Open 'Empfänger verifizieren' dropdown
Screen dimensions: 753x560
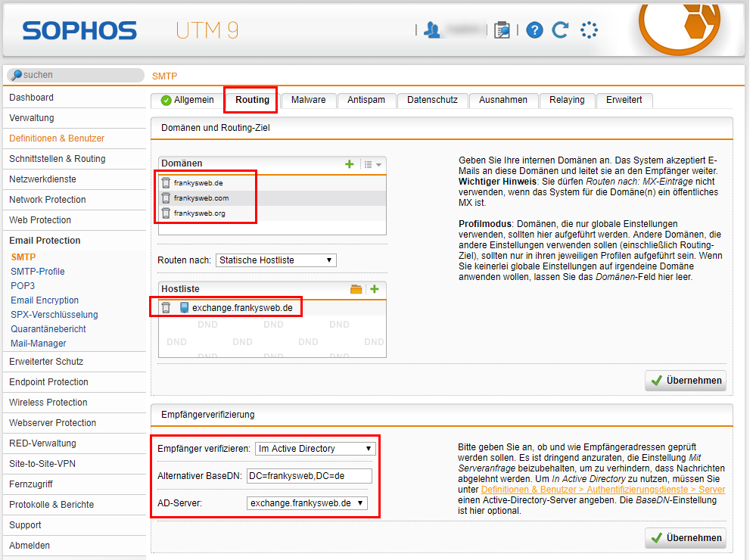316,449
